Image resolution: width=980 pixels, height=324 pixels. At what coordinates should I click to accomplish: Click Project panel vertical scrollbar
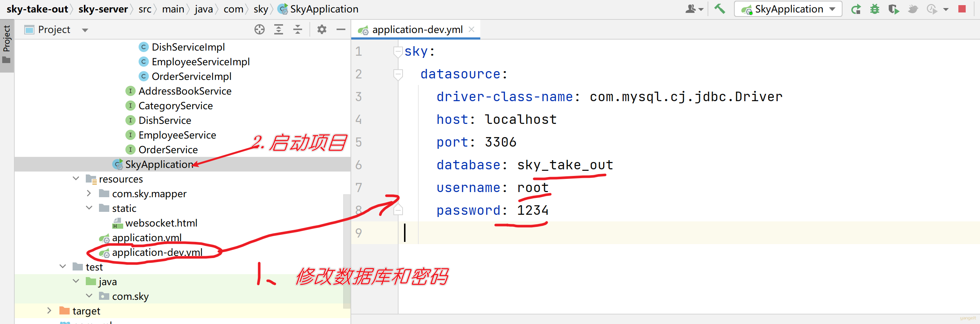click(346, 251)
